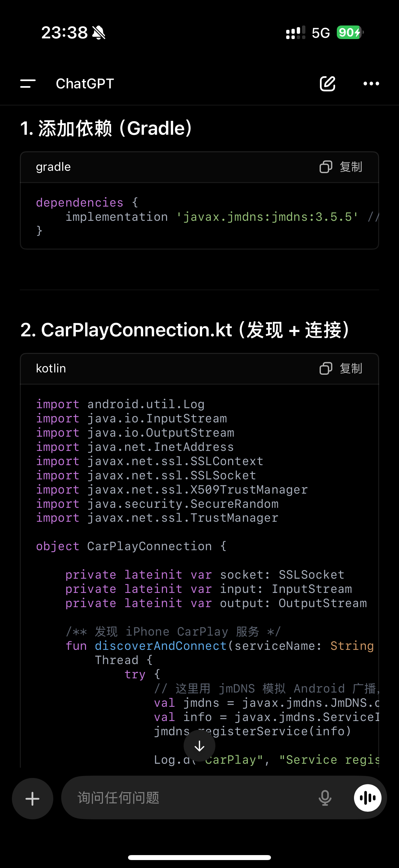
Task: Focus the 询问任何问题 message field
Action: pos(192,798)
